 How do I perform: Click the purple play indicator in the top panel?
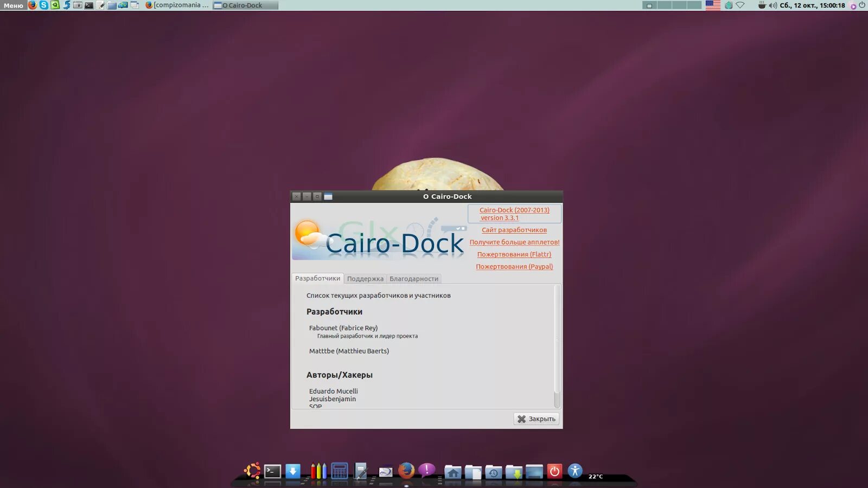coord(853,6)
